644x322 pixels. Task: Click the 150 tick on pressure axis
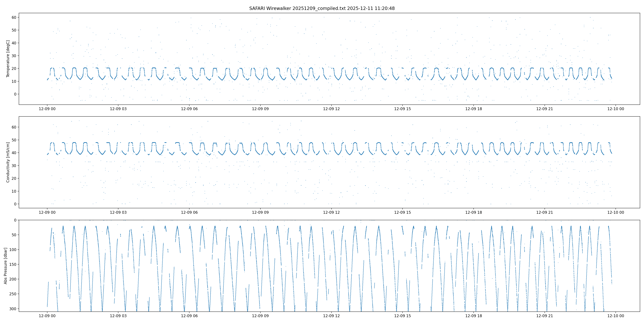(13, 264)
